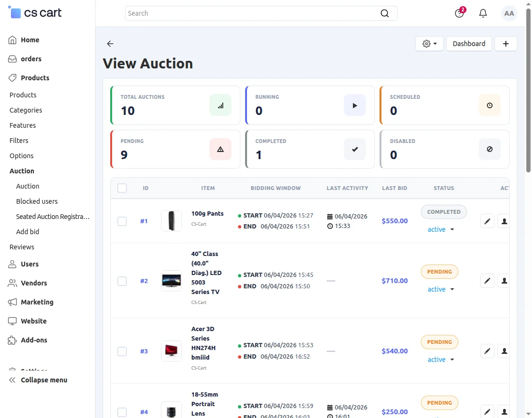Screen dimensions: 532x418
Task: Click the page vertical scrollbar
Action: point(528,91)
